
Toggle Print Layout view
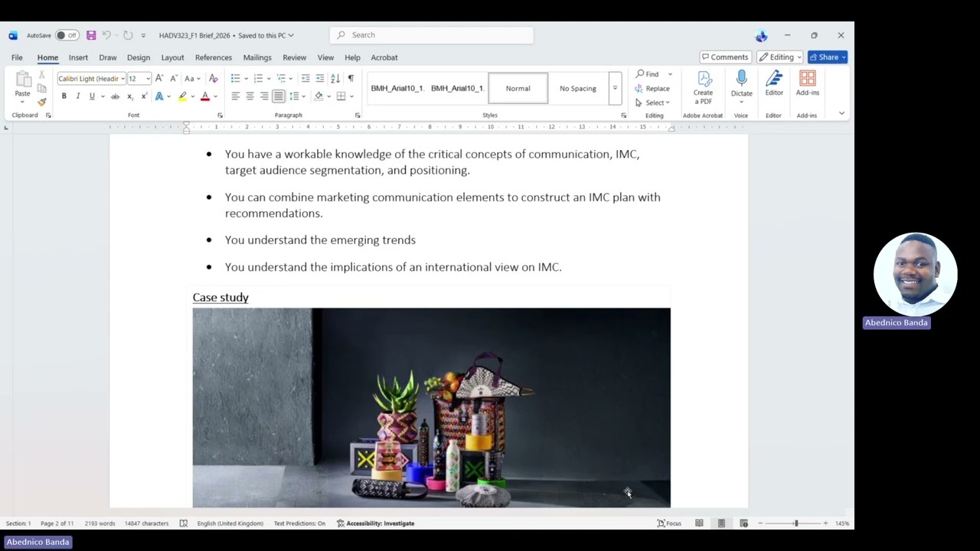(721, 523)
